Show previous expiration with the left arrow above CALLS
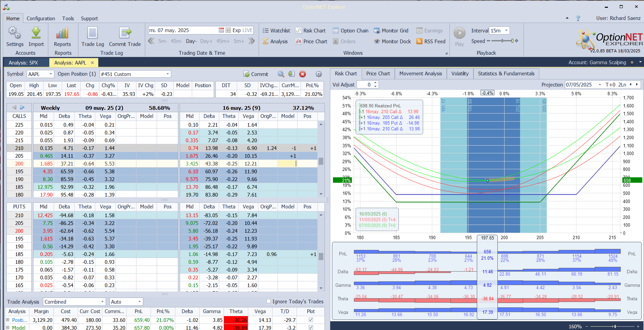Viewport: 644px width, 330px height. [x=14, y=107]
